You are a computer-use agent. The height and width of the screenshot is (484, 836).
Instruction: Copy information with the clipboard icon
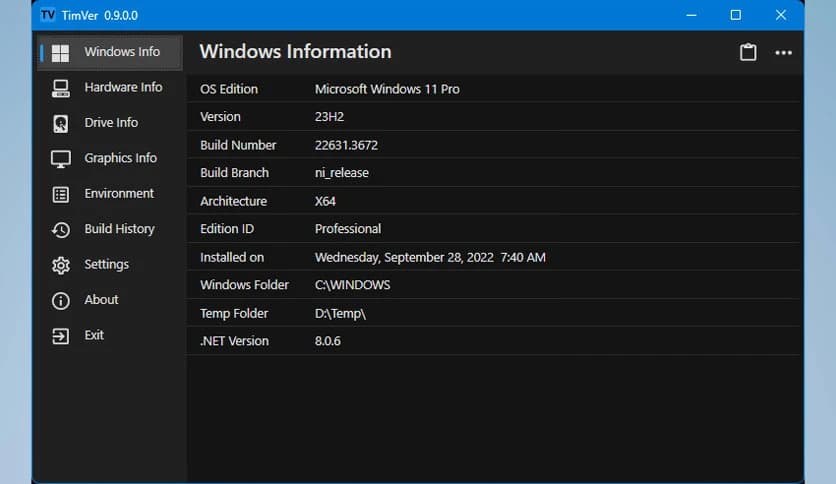[x=748, y=52]
